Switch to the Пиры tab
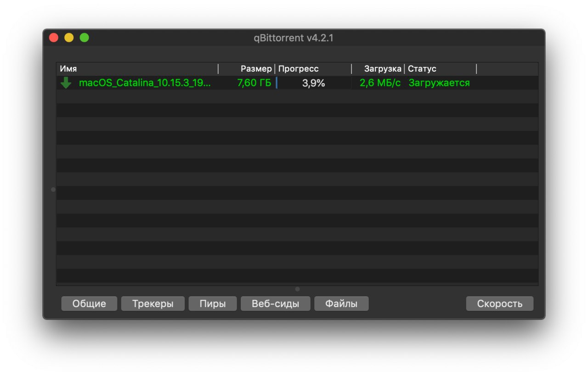 click(213, 303)
